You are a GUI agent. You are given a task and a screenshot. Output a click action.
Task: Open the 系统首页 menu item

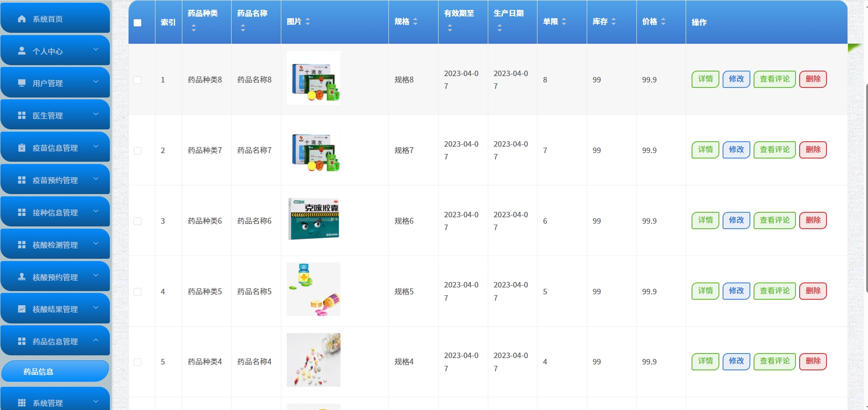point(55,18)
